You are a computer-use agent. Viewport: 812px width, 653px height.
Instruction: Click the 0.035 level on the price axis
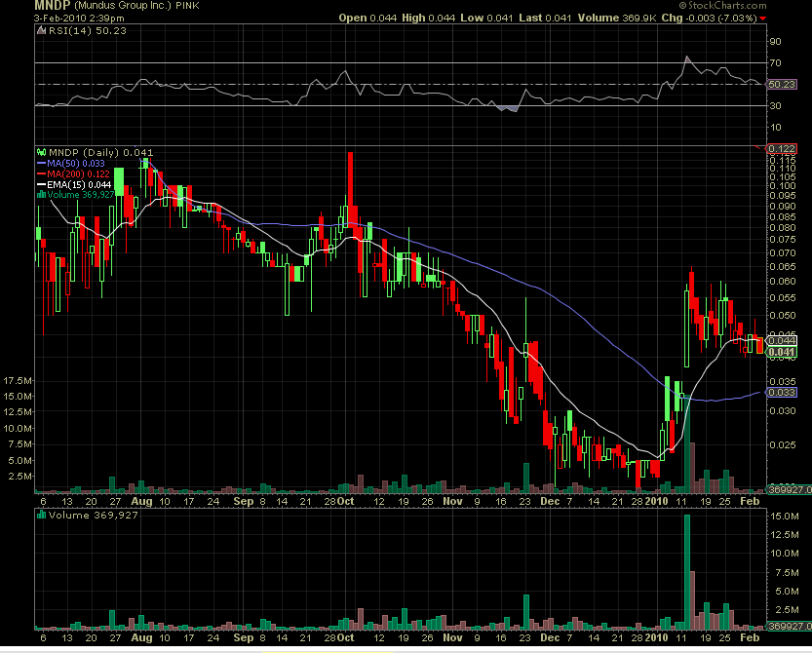tap(783, 382)
